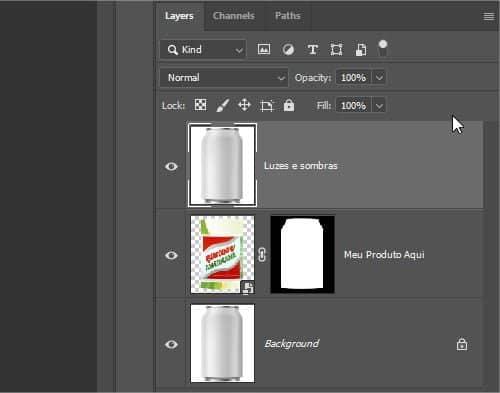Click layer name Background

(292, 344)
